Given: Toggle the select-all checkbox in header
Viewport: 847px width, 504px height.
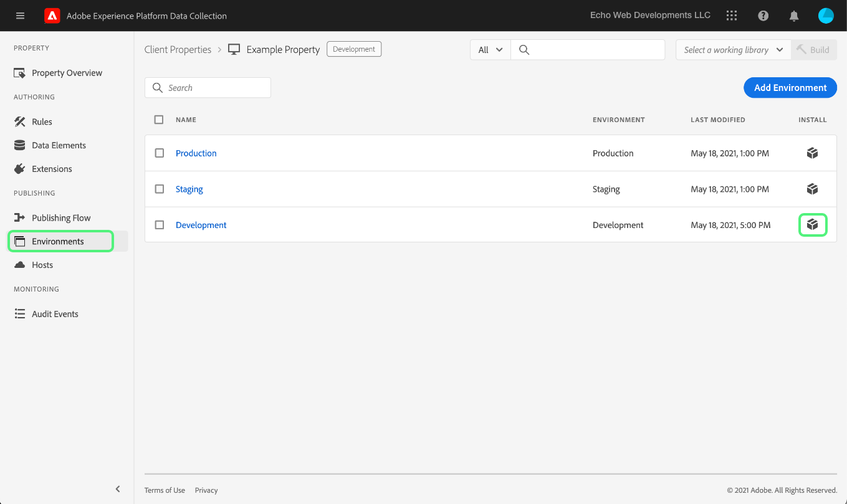Looking at the screenshot, I should (159, 120).
